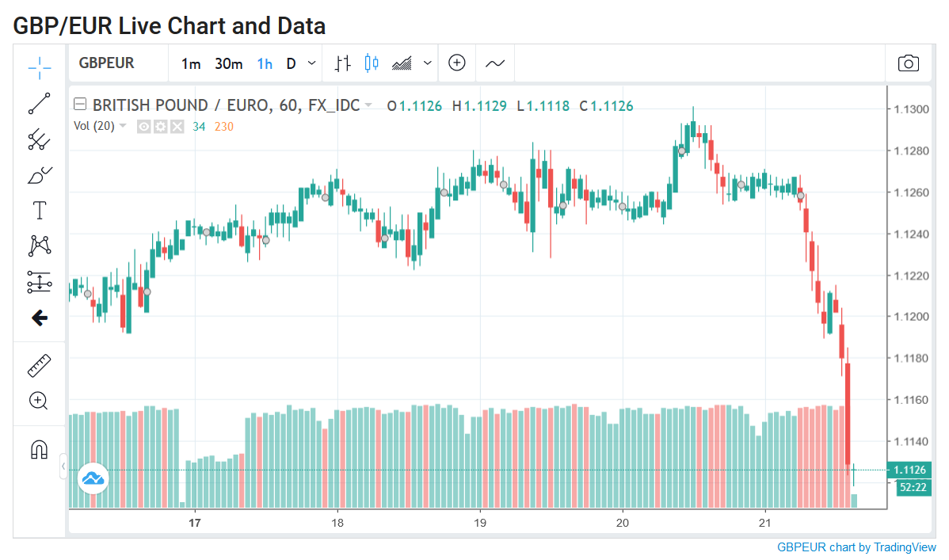Expand the Vol (20) indicator dropdown
The image size is (949, 560).
(123, 126)
